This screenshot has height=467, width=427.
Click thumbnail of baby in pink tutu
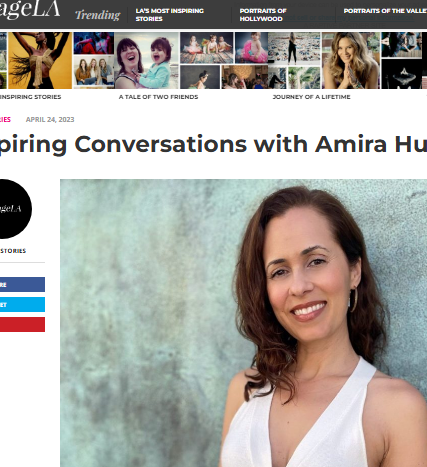pos(251,48)
